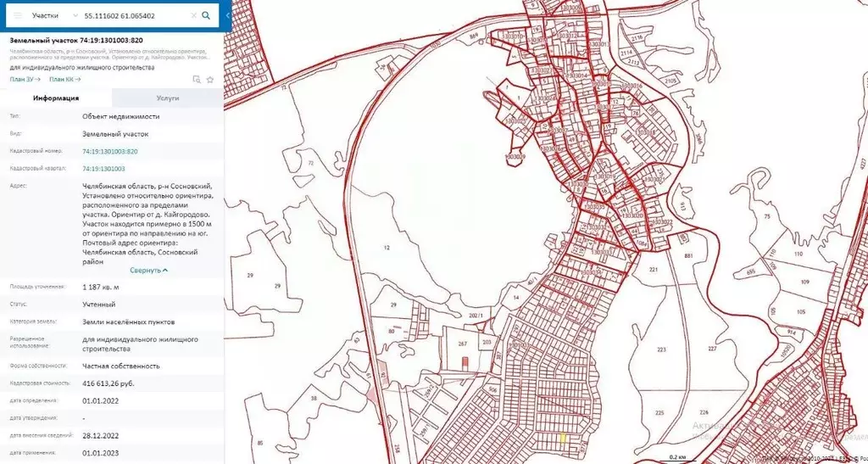The width and height of the screenshot is (868, 464).
Task: Switch to the Услуги tab
Action: click(167, 98)
